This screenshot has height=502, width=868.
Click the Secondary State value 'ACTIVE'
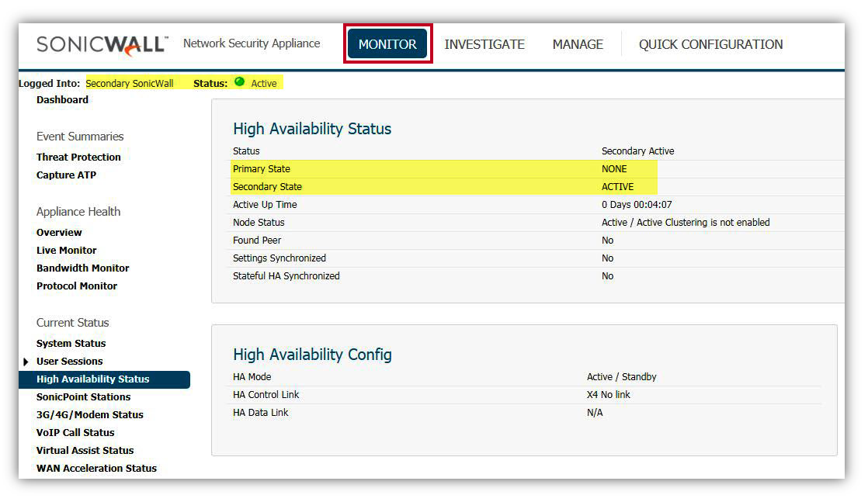point(618,187)
